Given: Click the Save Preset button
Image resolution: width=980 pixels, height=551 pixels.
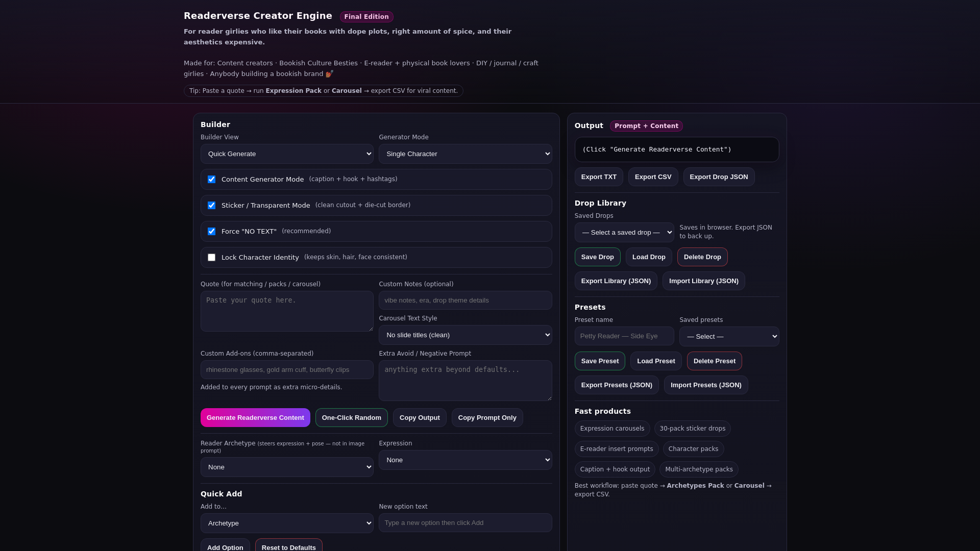Looking at the screenshot, I should click(x=600, y=361).
